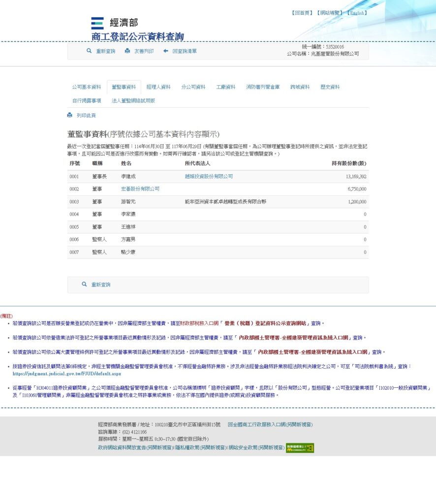The height and width of the screenshot is (504, 436).
Task: Click the printer icon beside 友善列印
Action: coord(127,51)
